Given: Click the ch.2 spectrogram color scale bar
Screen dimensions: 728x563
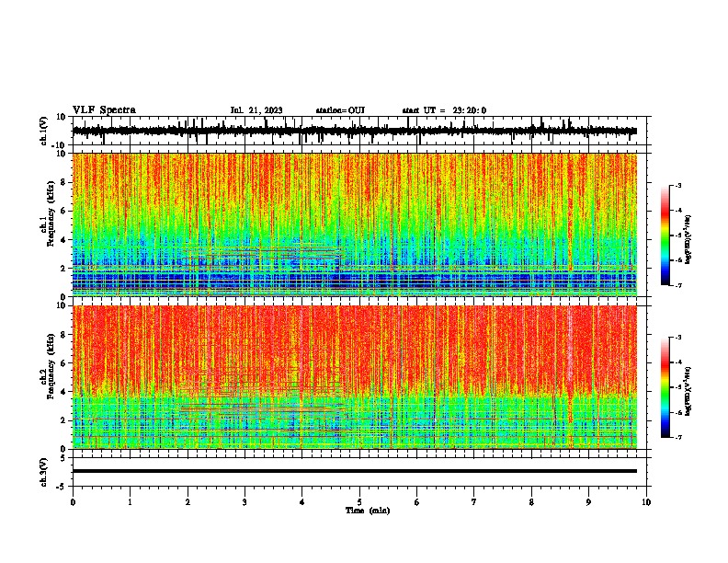Looking at the screenshot, I should point(665,387).
